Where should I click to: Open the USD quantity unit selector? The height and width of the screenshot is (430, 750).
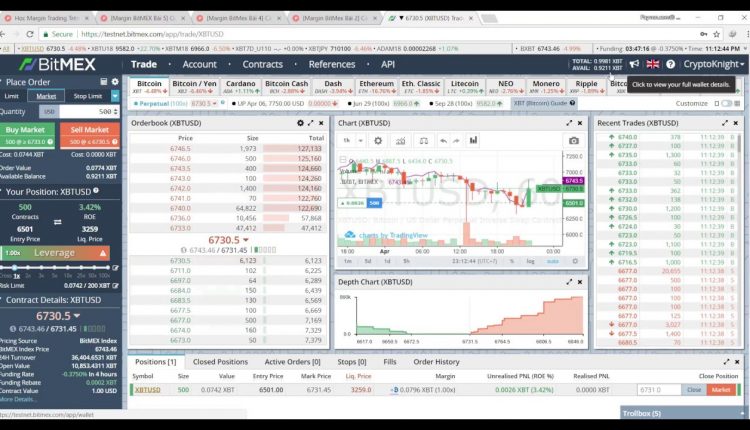(49, 111)
